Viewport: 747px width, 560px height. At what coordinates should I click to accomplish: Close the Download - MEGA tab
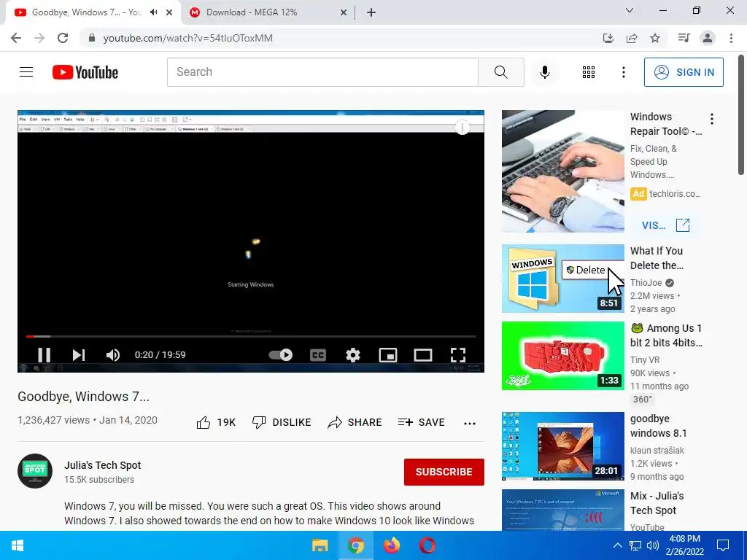[344, 13]
